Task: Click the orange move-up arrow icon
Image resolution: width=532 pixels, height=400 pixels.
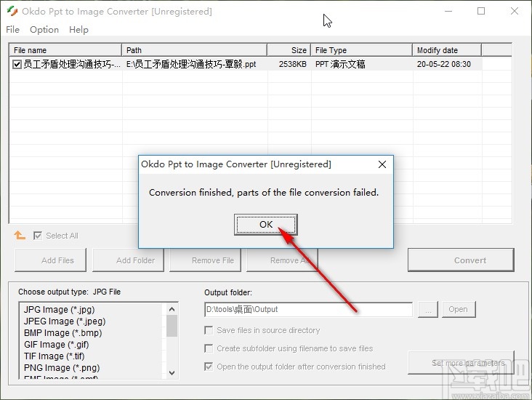Action: 20,235
